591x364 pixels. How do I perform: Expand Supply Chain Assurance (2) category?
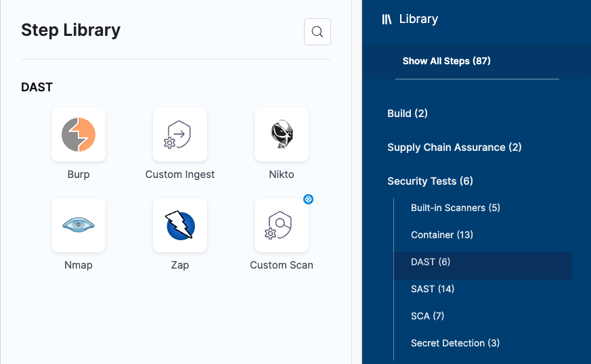pyautogui.click(x=454, y=147)
